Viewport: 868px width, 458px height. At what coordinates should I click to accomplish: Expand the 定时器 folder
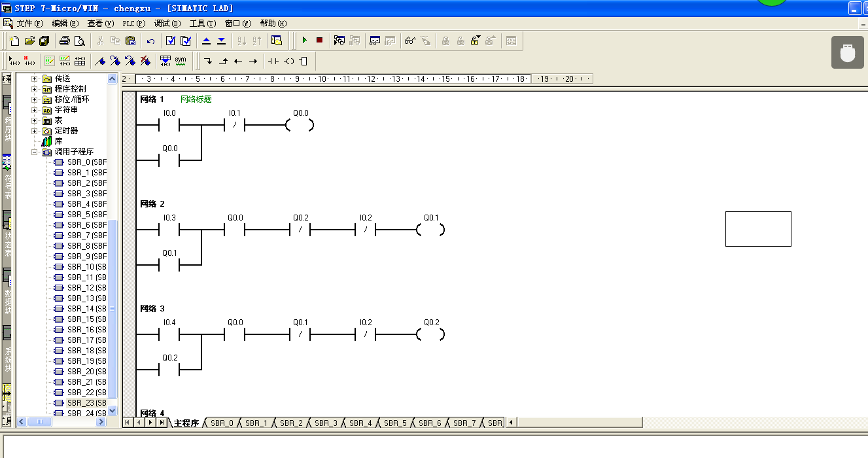pyautogui.click(x=34, y=131)
